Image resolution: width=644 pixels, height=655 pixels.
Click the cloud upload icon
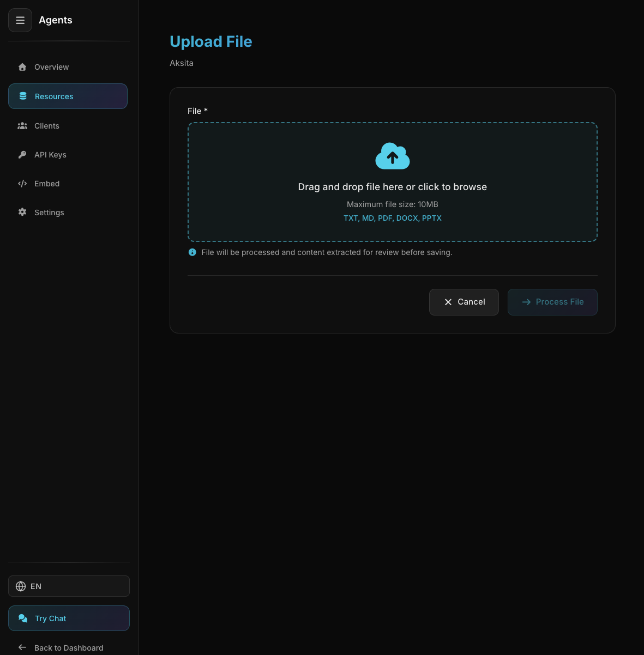392,156
